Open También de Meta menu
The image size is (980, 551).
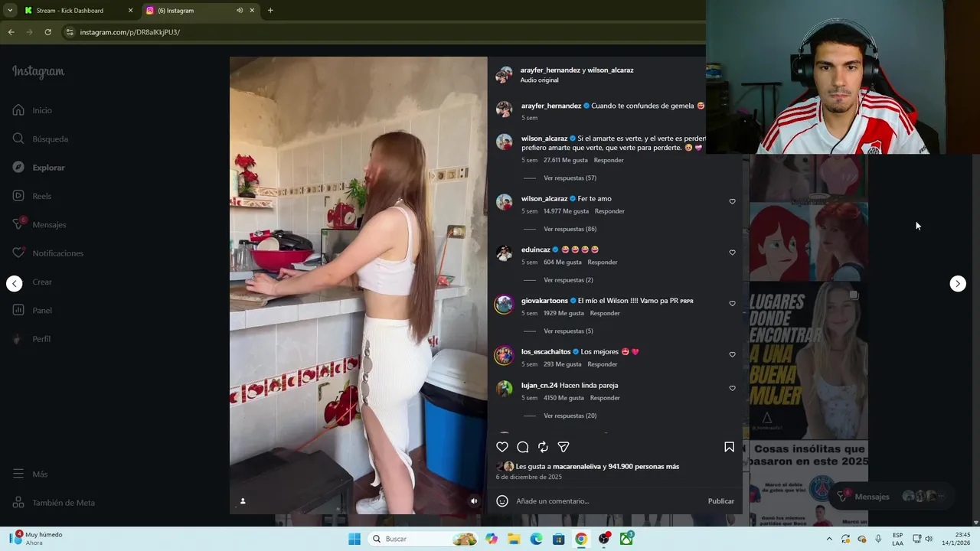[54, 503]
